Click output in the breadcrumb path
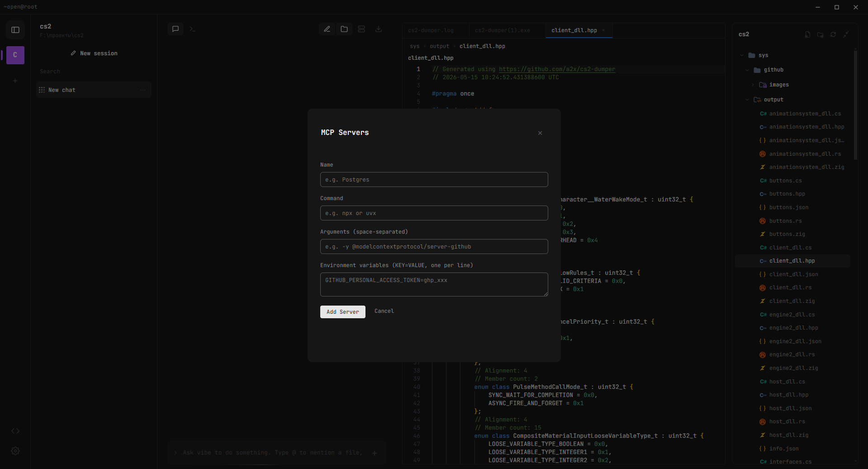The height and width of the screenshot is (469, 868). (440, 46)
